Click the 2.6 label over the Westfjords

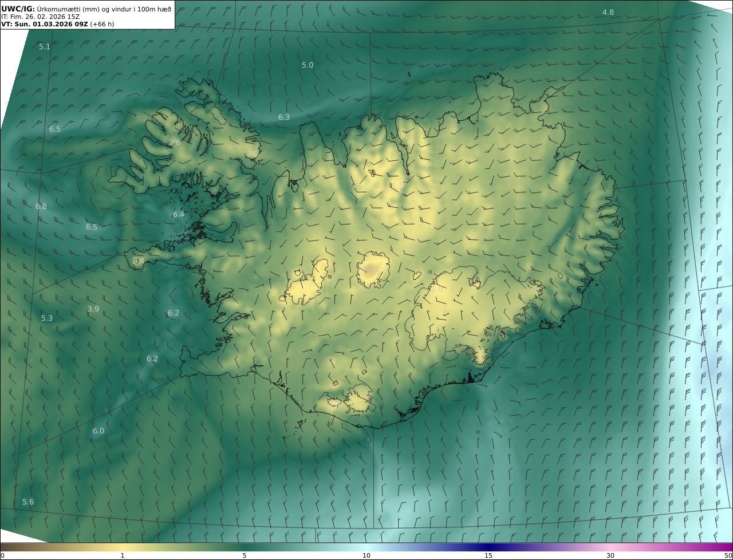tap(175, 143)
